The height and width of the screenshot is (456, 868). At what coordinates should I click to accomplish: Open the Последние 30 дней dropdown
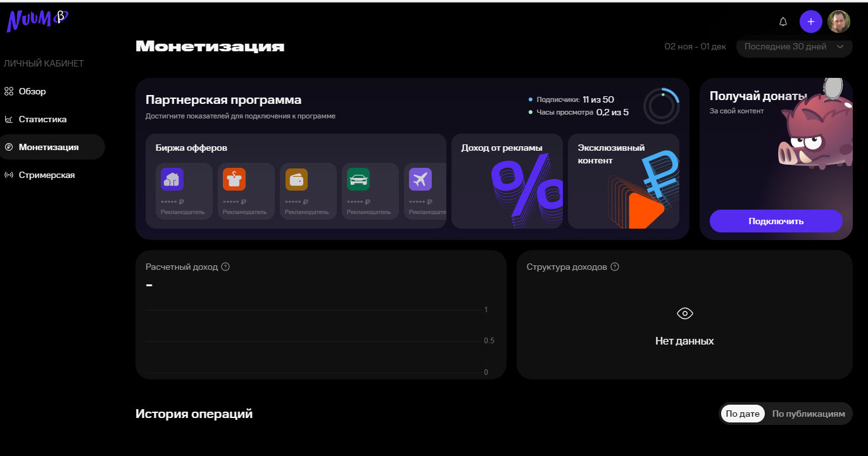tap(794, 46)
